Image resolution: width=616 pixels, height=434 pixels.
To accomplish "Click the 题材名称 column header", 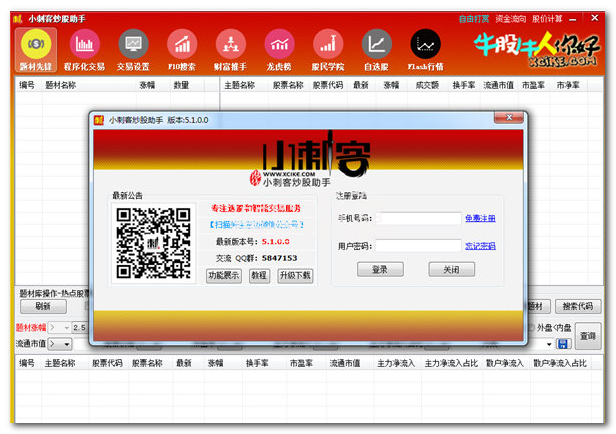I will tap(60, 85).
